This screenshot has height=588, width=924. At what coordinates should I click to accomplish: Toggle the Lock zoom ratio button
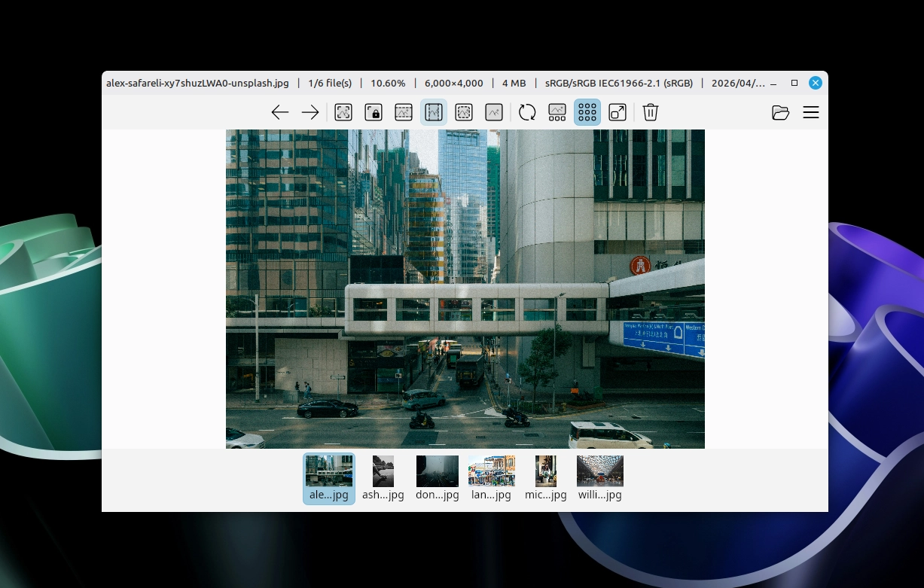click(374, 113)
